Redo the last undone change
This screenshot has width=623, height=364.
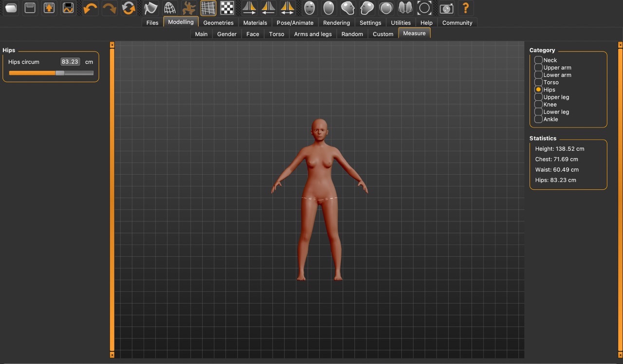point(110,8)
